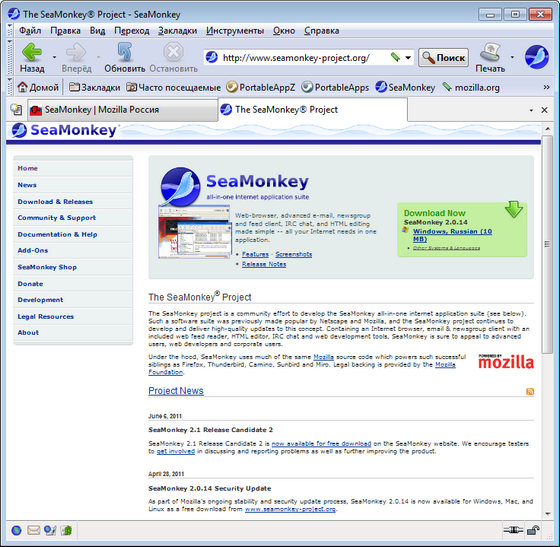This screenshot has height=547, width=560.
Task: Click the SeaMonkey Shop sidebar link
Action: tap(47, 267)
